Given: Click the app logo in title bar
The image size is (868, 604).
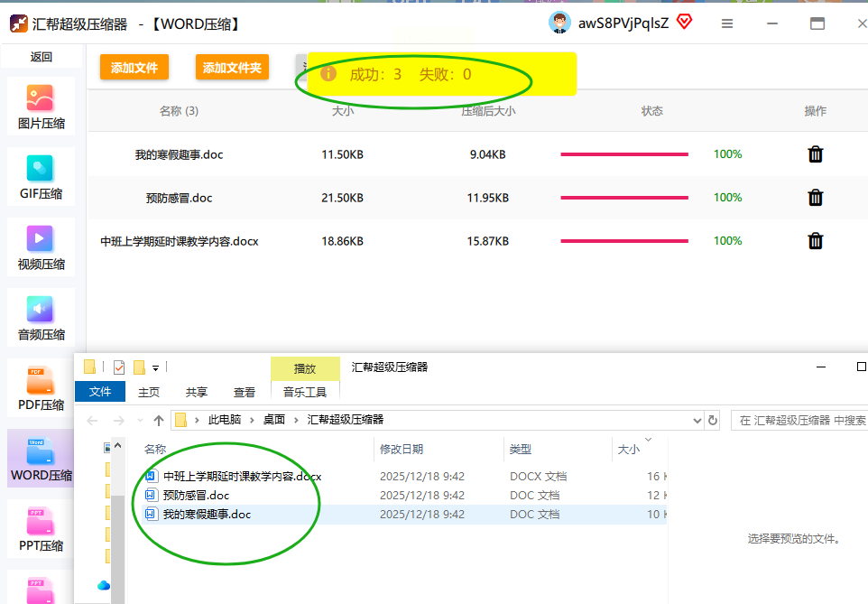Looking at the screenshot, I should click(19, 23).
